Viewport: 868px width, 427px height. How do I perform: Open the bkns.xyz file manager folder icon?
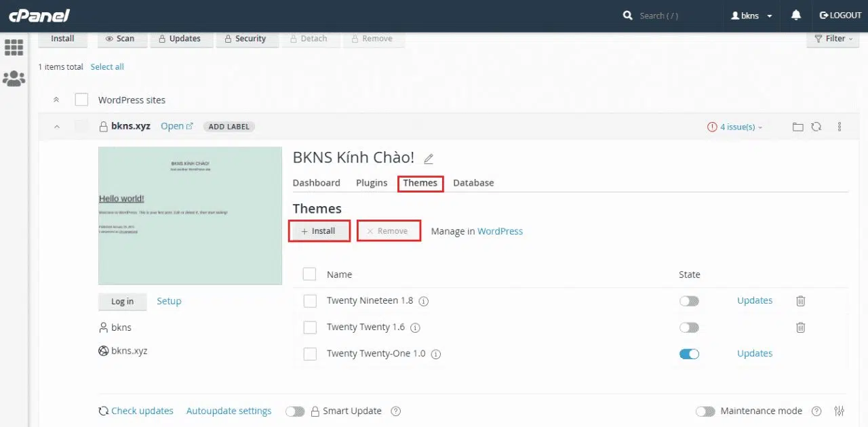[797, 127]
